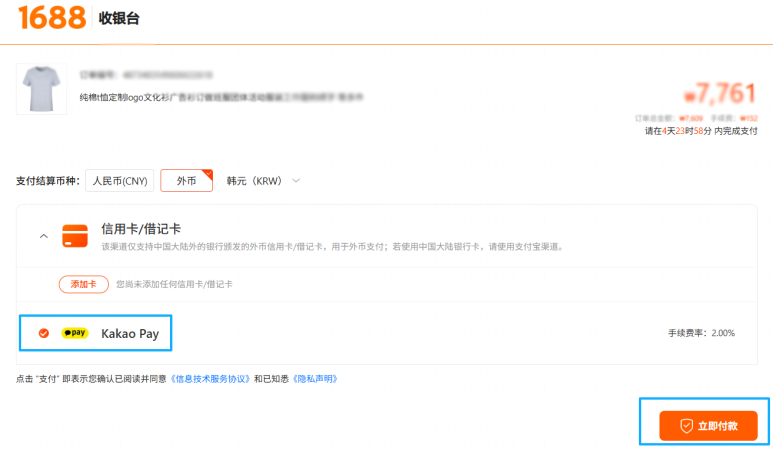Open the 韩元 (KRW) currency dropdown
This screenshot has height=459, width=773.
pyautogui.click(x=263, y=181)
